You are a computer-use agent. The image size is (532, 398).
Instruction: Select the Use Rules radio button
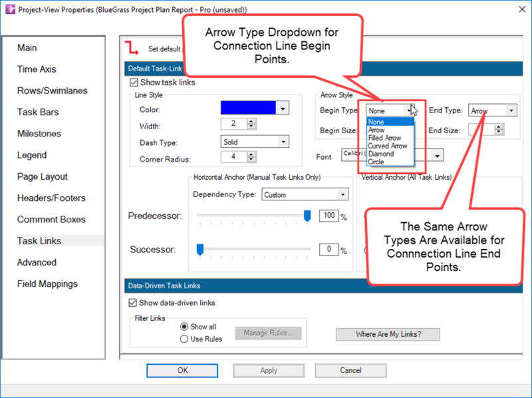[184, 339]
